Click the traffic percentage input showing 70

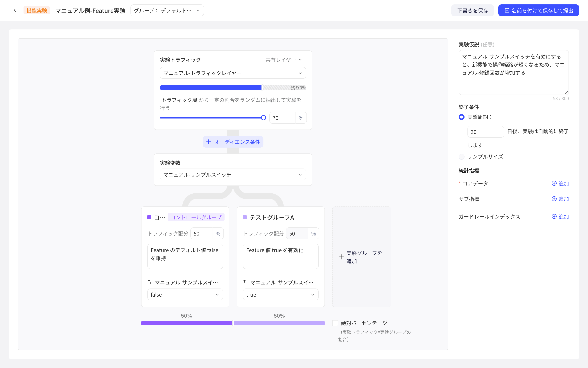282,118
